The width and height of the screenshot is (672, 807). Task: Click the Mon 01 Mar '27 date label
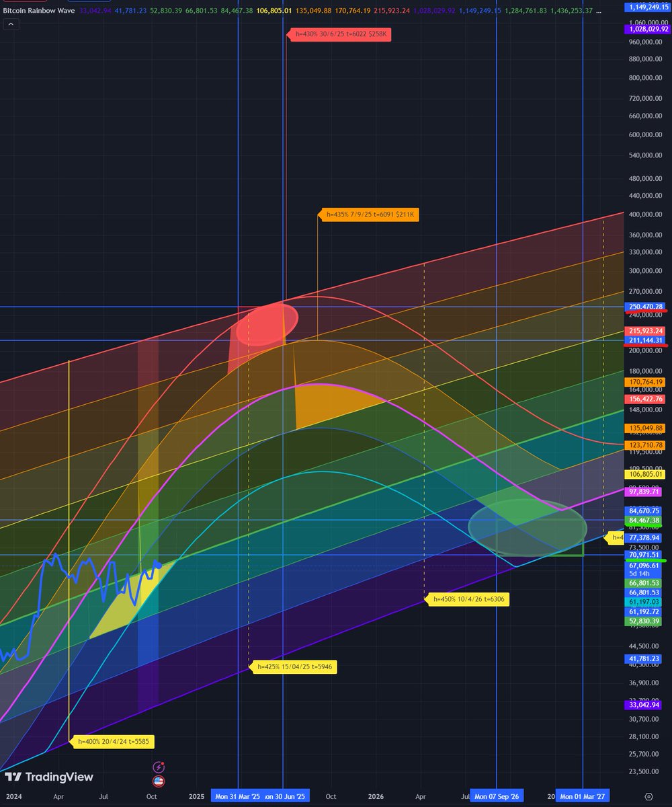pyautogui.click(x=583, y=796)
